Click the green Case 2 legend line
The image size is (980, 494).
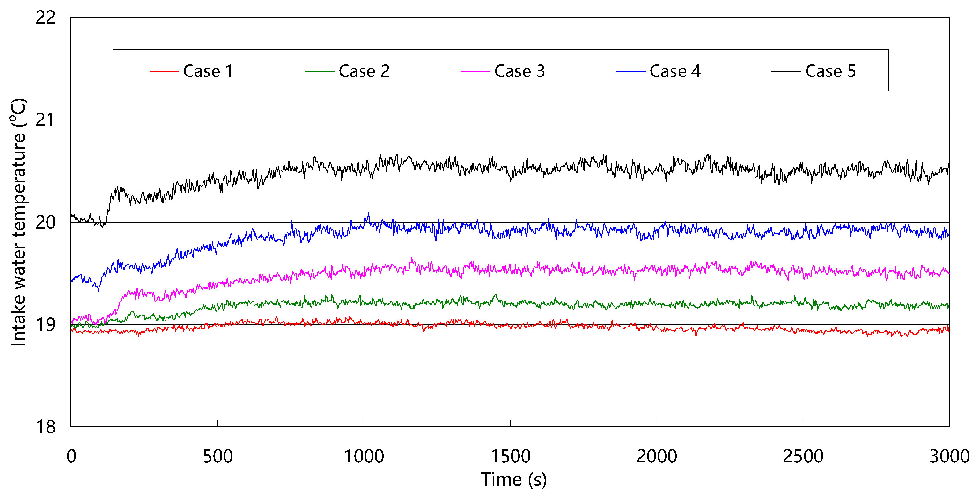pos(320,71)
